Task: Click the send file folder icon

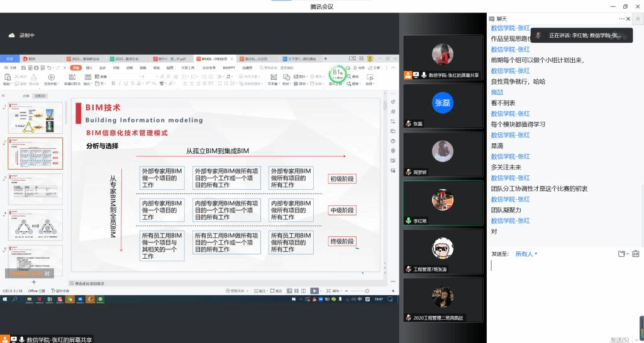Action: [621, 254]
